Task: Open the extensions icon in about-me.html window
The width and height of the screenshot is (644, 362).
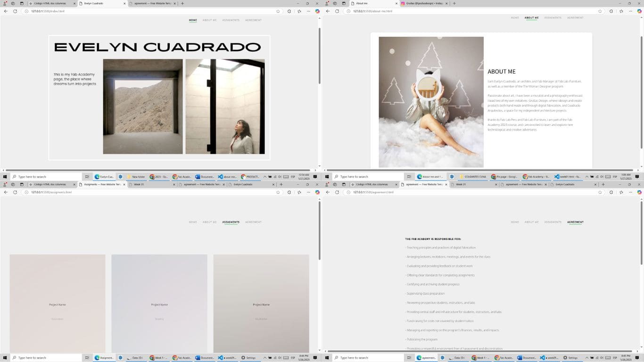Action: (x=611, y=11)
